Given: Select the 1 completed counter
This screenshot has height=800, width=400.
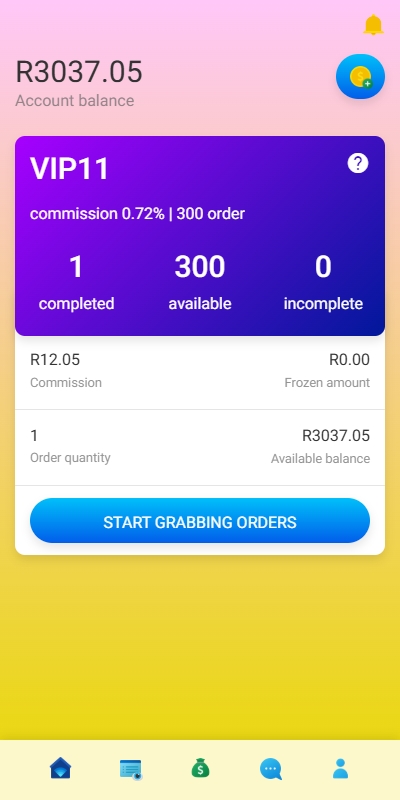Looking at the screenshot, I should coord(76,282).
